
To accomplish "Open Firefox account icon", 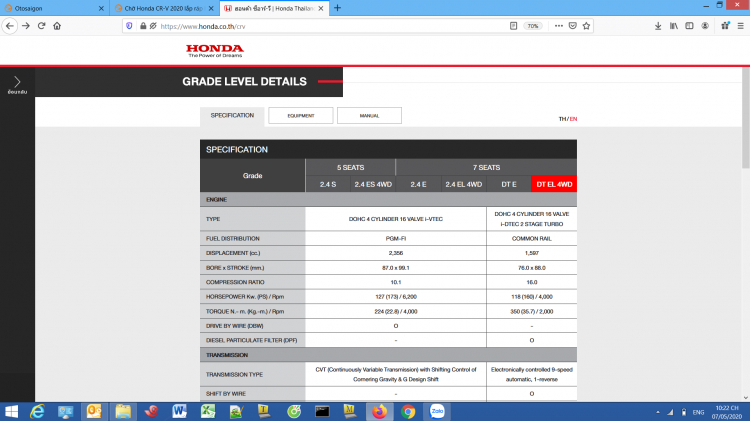I will (x=705, y=26).
